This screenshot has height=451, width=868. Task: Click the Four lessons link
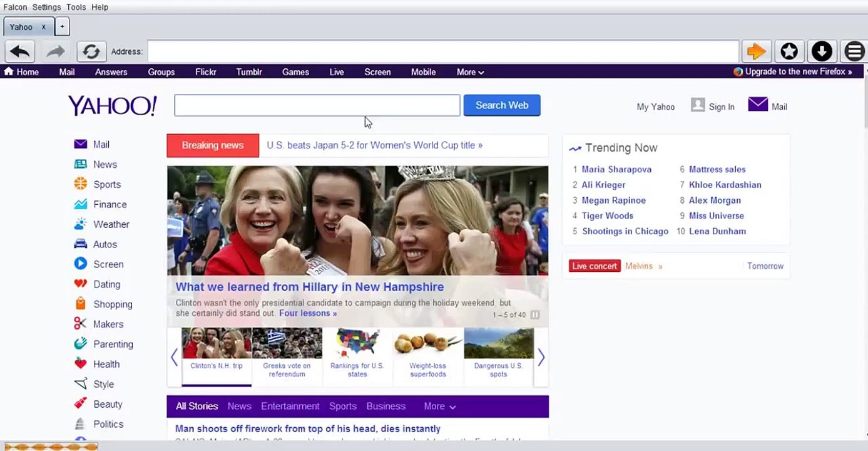(x=308, y=313)
